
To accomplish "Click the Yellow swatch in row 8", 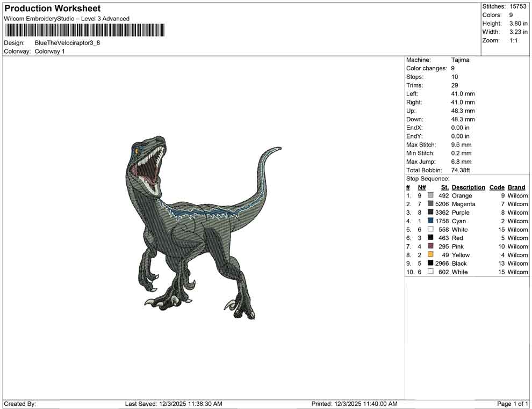I will pos(429,255).
